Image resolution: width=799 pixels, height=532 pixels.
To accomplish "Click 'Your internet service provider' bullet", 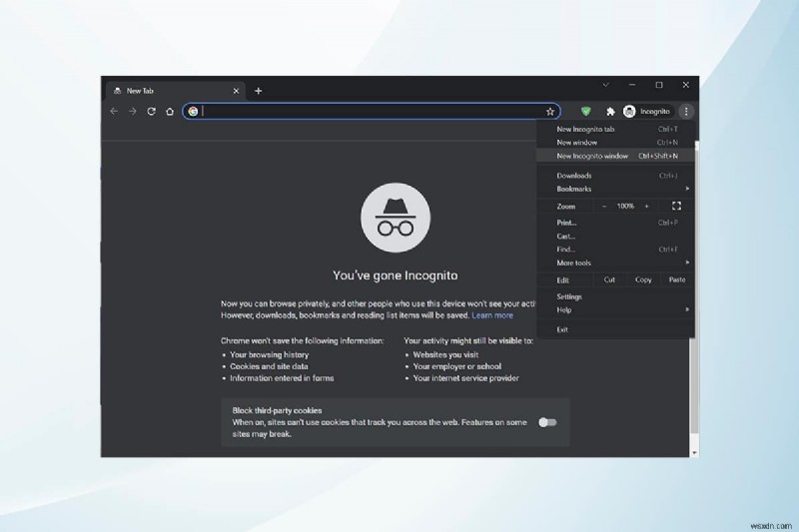I will pyautogui.click(x=465, y=378).
